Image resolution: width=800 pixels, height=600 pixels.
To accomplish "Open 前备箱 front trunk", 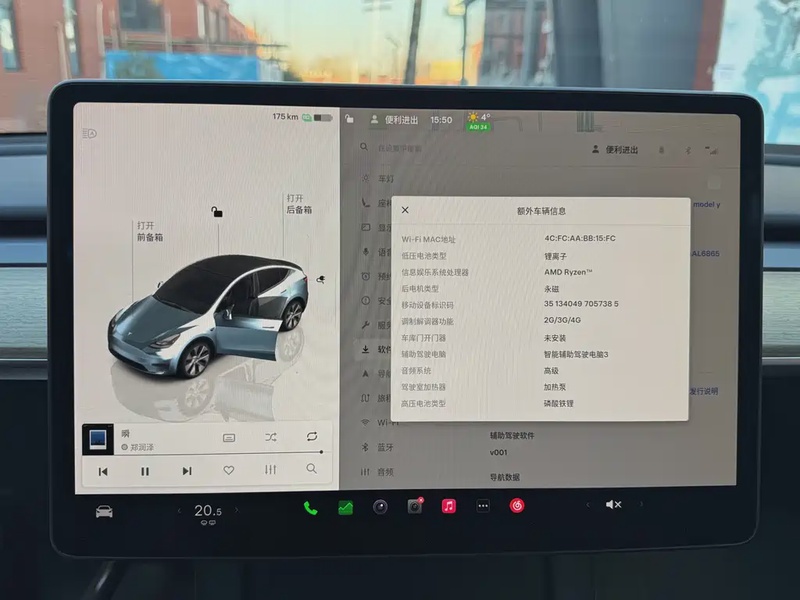I will (150, 231).
